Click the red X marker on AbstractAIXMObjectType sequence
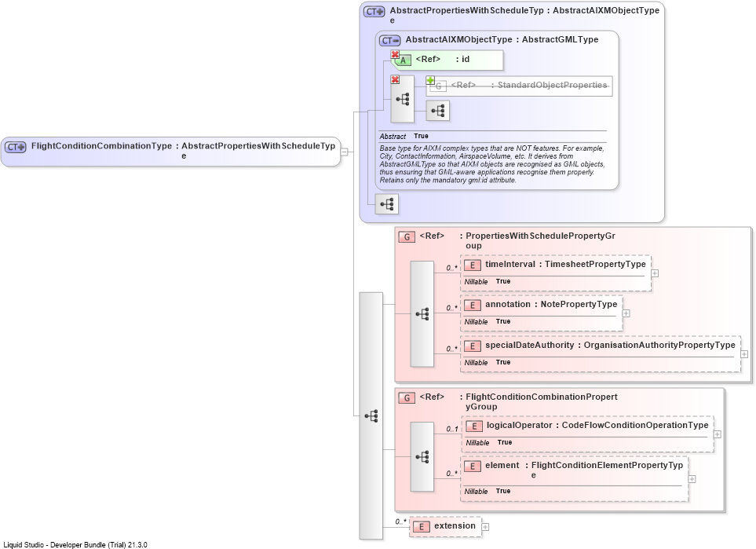The width and height of the screenshot is (756, 549). click(395, 79)
